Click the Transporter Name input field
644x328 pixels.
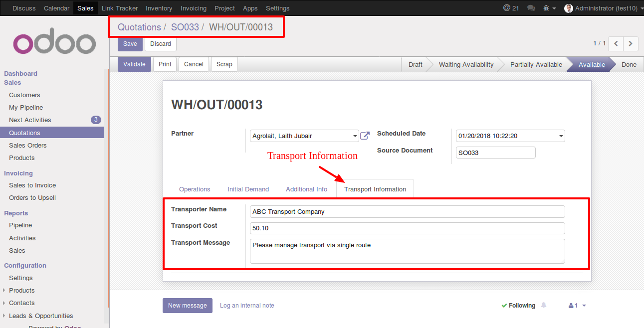click(407, 211)
